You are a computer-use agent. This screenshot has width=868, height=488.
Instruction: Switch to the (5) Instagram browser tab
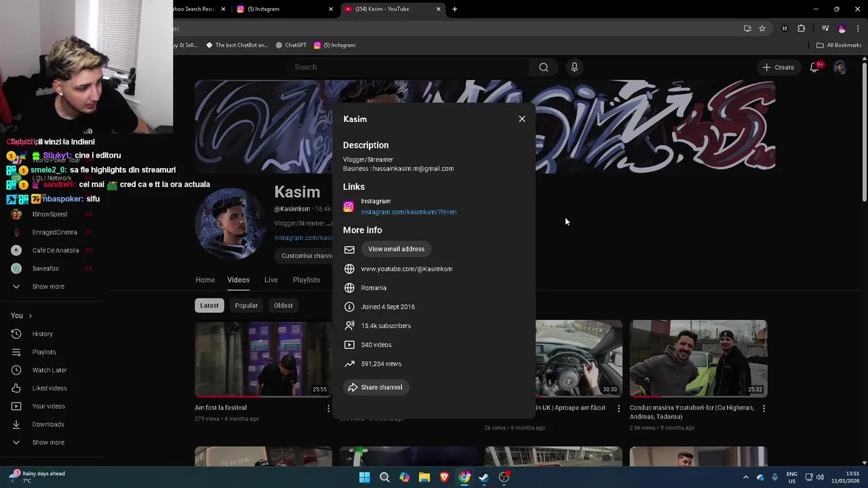click(283, 9)
